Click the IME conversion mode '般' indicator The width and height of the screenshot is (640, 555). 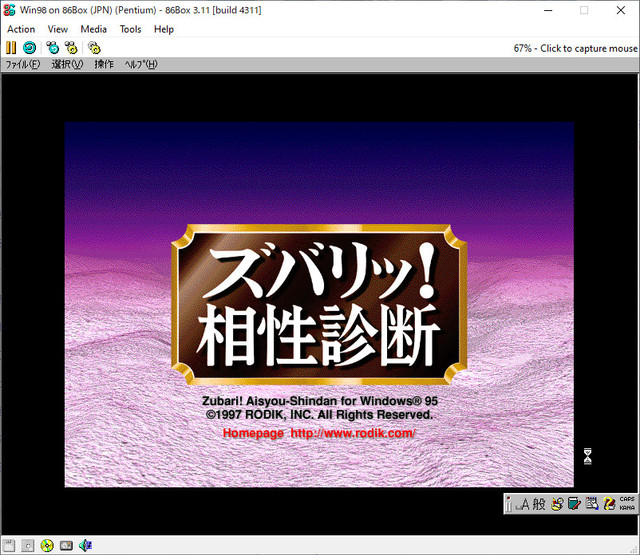coord(539,504)
